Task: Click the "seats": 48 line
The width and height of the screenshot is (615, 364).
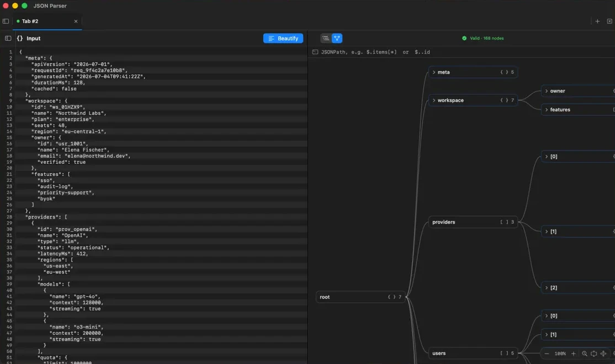Action: click(50, 126)
